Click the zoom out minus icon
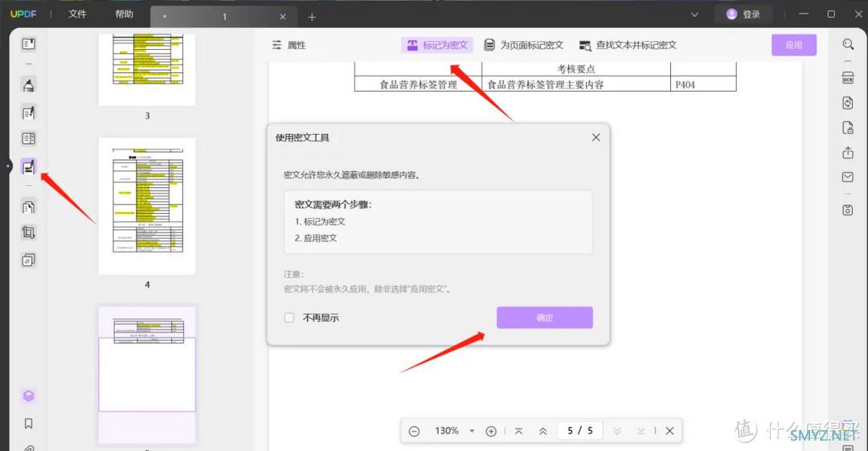 click(x=414, y=431)
